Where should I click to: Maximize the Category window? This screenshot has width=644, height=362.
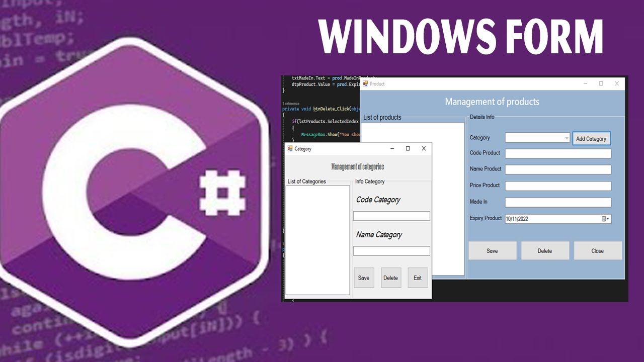pos(408,148)
